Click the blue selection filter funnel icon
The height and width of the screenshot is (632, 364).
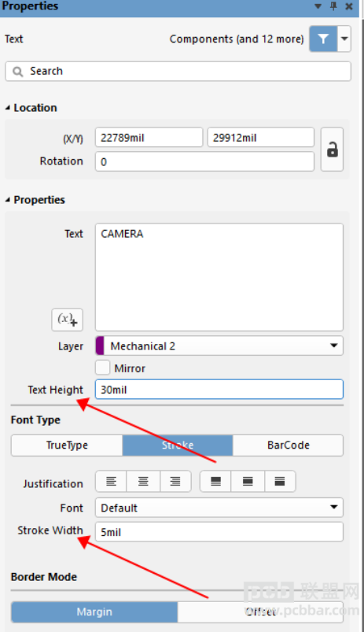pyautogui.click(x=323, y=39)
